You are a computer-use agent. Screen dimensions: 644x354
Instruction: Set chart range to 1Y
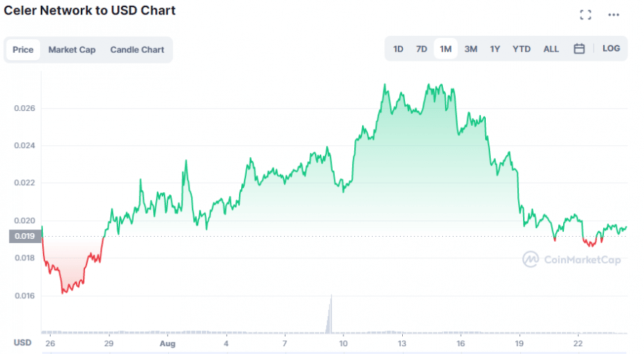click(x=495, y=49)
